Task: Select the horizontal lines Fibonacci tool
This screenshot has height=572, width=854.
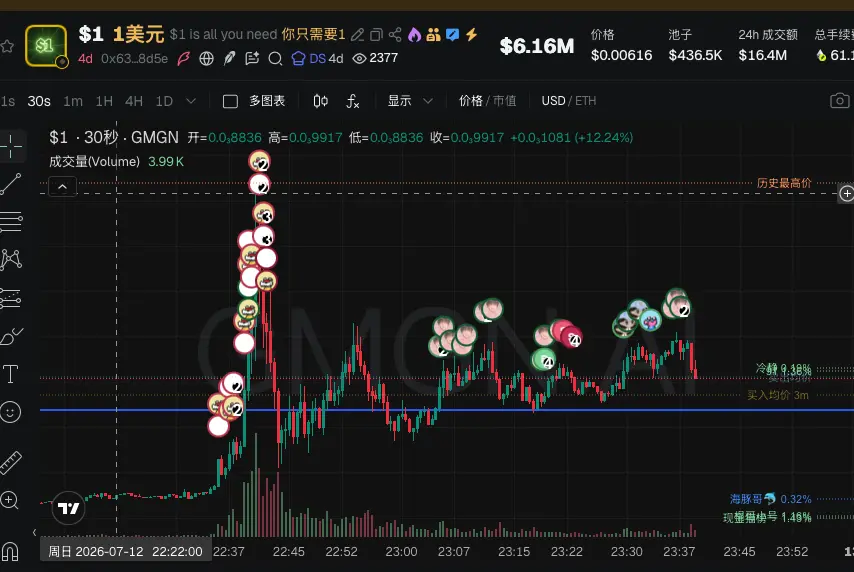Action: click(11, 222)
